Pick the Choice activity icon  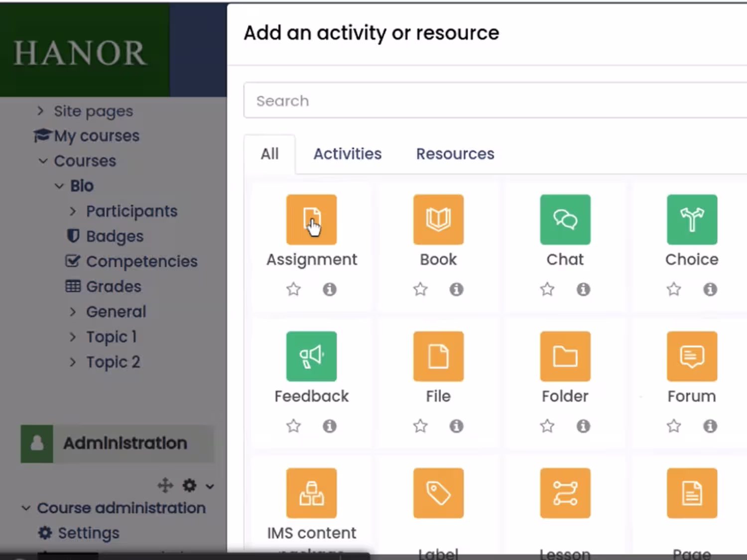tap(692, 220)
